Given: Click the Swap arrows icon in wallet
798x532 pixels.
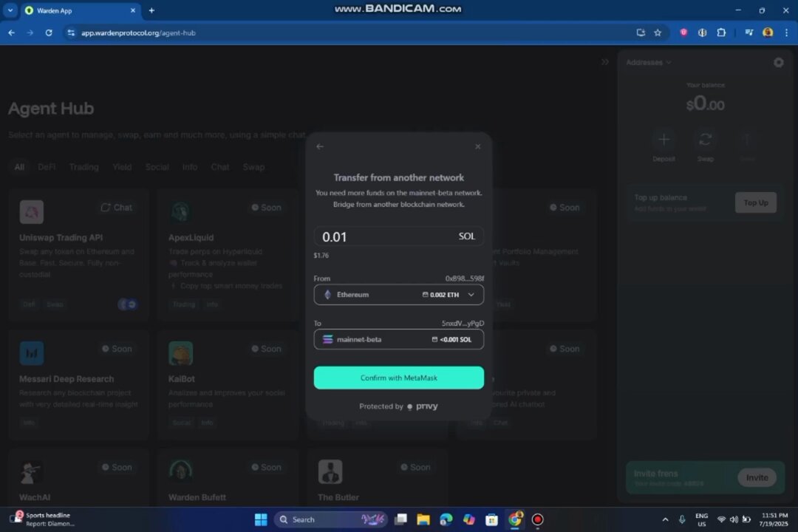Looking at the screenshot, I should 705,140.
